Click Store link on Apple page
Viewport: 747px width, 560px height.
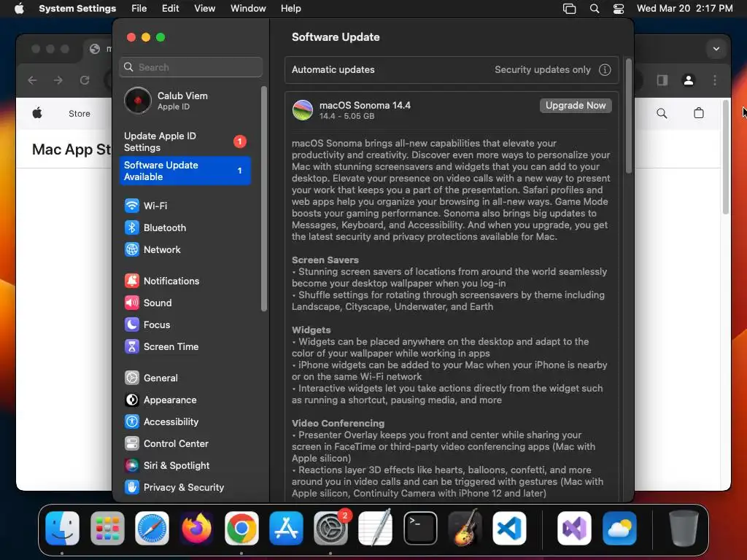click(x=79, y=114)
